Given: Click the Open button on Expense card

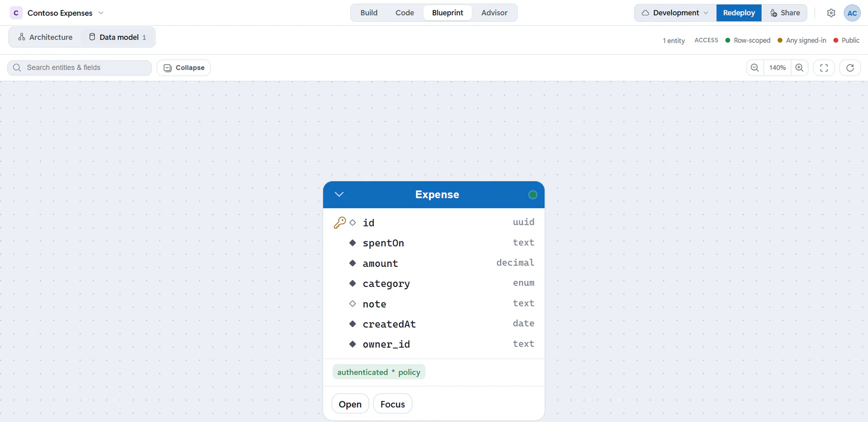Looking at the screenshot, I should click(350, 404).
